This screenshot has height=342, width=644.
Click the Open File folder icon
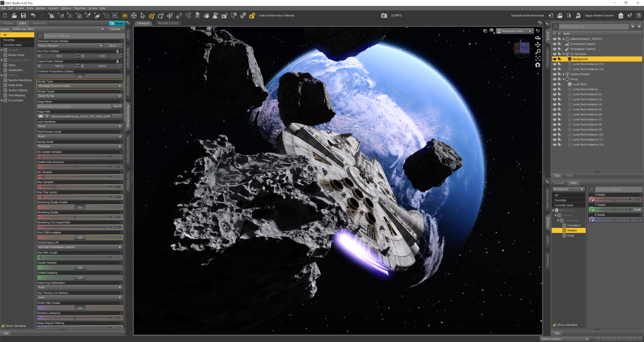click(14, 15)
